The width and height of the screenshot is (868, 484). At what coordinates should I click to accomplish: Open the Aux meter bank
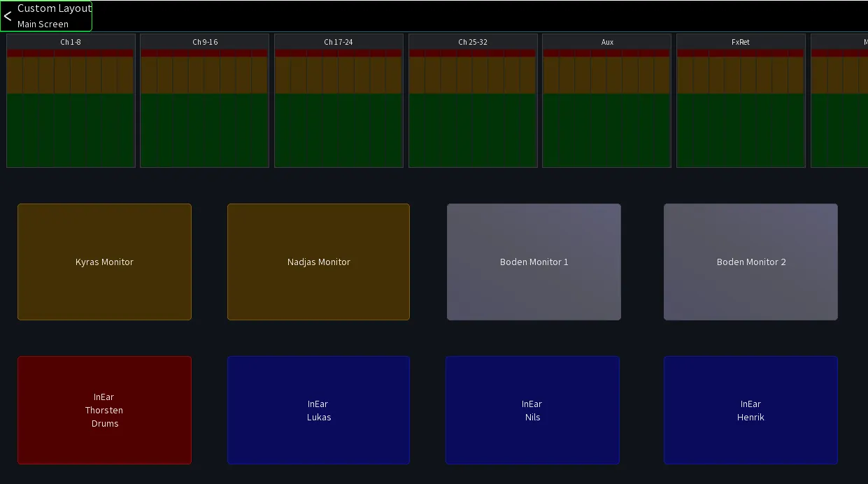tap(606, 101)
